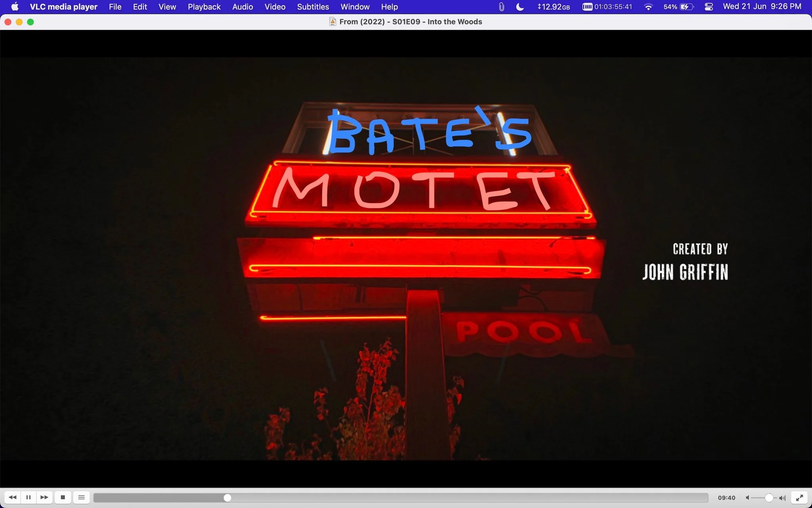Open the Playback menu
Viewport: 812px width, 508px height.
point(204,7)
